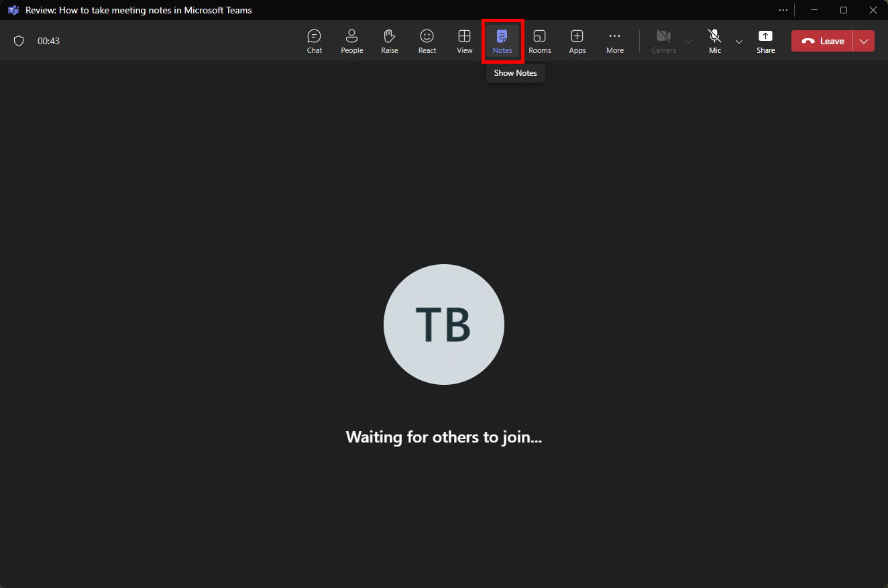The height and width of the screenshot is (588, 888).
Task: Unmute the Mic
Action: (715, 41)
